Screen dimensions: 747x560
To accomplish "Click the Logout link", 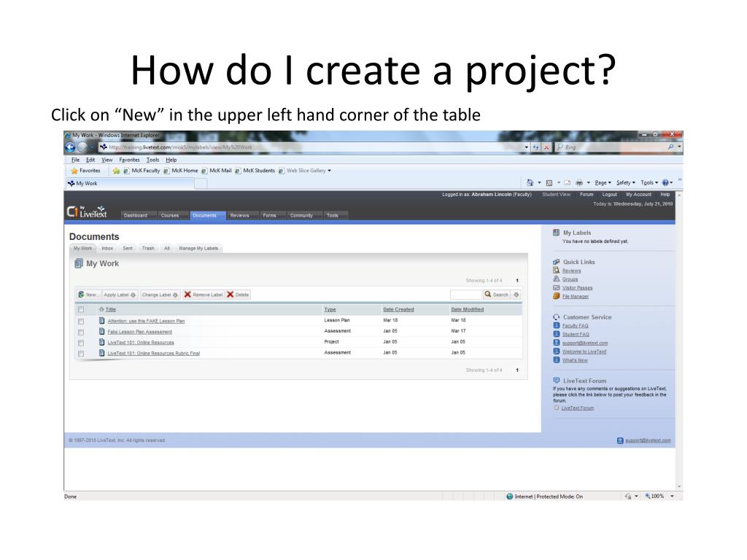I will (609, 194).
